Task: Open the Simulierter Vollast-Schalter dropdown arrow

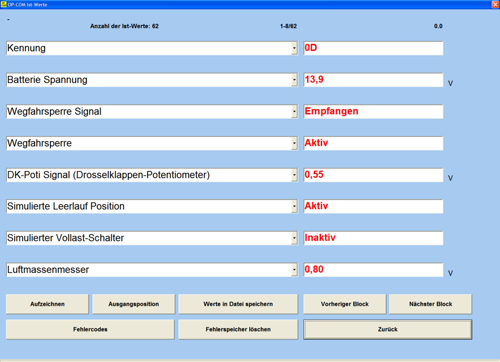Action: tap(294, 238)
